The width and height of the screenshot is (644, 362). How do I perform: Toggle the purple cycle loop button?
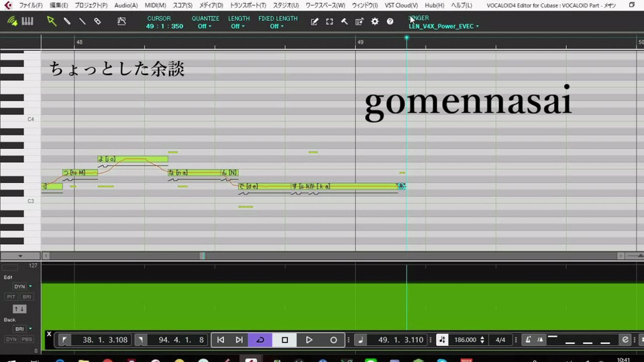pos(260,340)
